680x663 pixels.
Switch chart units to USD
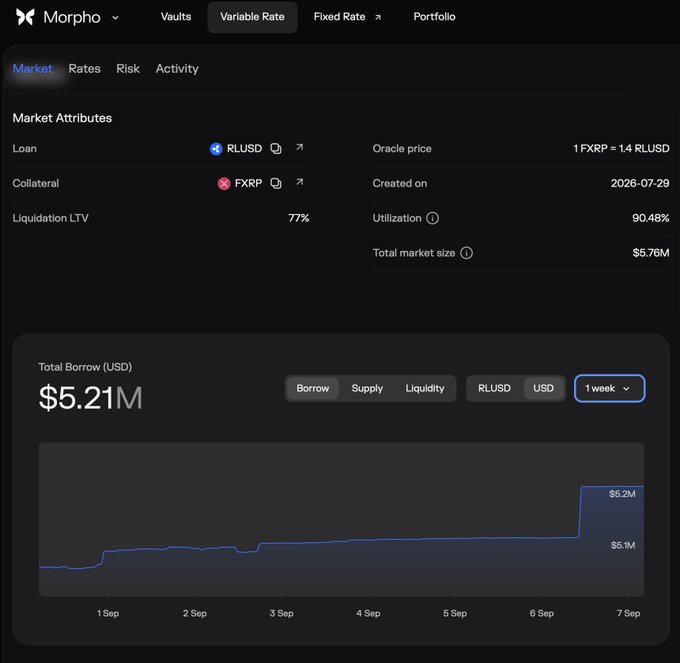coord(543,388)
